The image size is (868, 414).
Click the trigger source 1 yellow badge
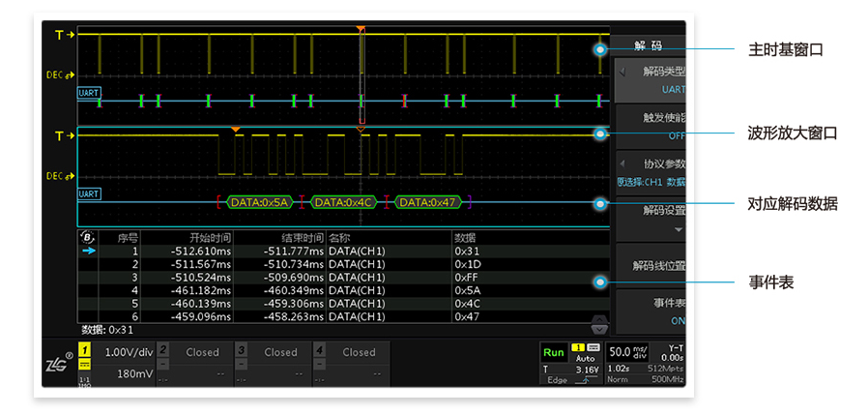[576, 347]
